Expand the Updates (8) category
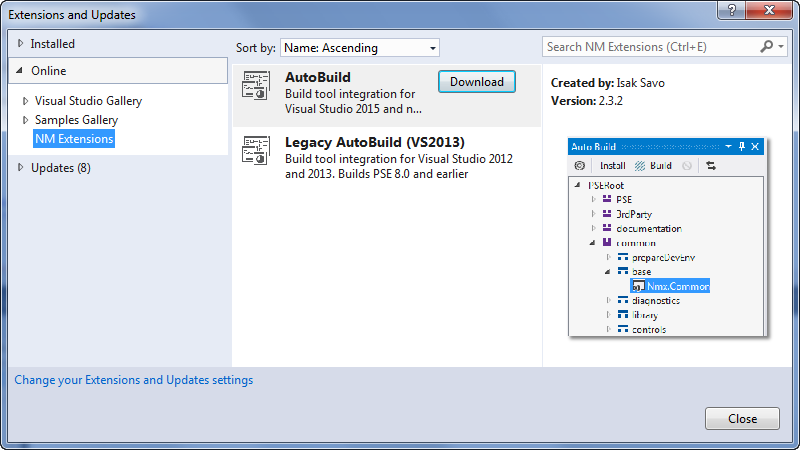Image resolution: width=800 pixels, height=450 pixels. [x=22, y=168]
